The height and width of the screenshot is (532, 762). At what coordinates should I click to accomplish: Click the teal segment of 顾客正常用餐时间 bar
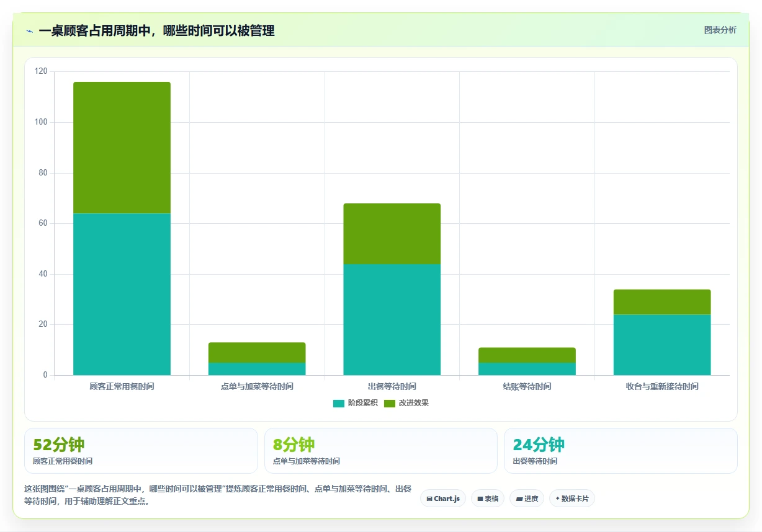122,294
